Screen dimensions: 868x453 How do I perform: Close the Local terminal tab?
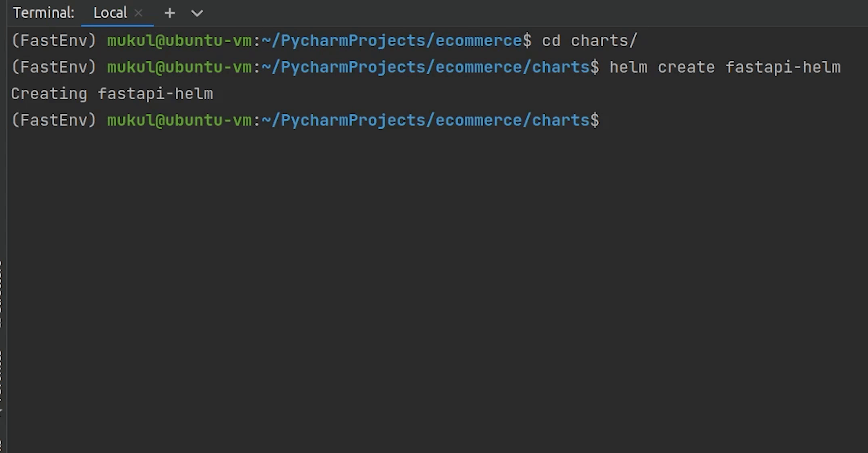coord(138,13)
